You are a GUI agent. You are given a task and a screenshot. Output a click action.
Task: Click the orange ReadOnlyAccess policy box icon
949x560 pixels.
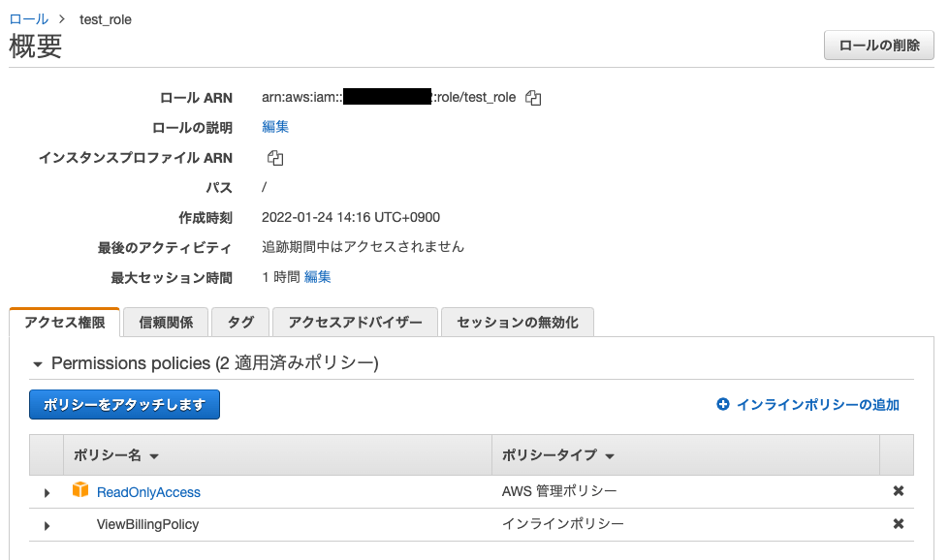[80, 490]
